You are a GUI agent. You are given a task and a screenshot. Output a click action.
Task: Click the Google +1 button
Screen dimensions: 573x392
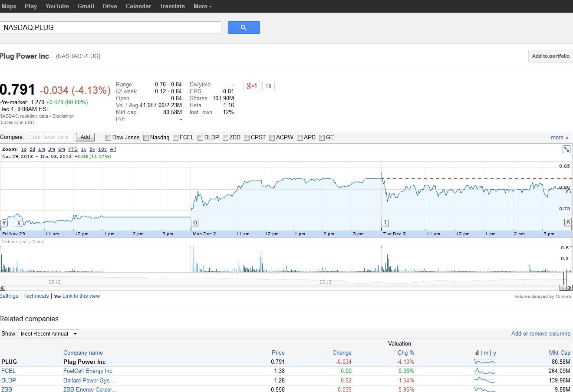pos(252,86)
